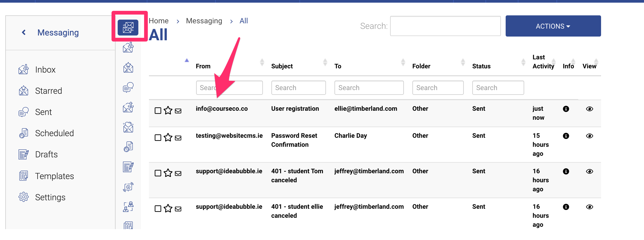Collapse Messaging menu with back chevron
The width and height of the screenshot is (644, 240).
pyautogui.click(x=24, y=32)
